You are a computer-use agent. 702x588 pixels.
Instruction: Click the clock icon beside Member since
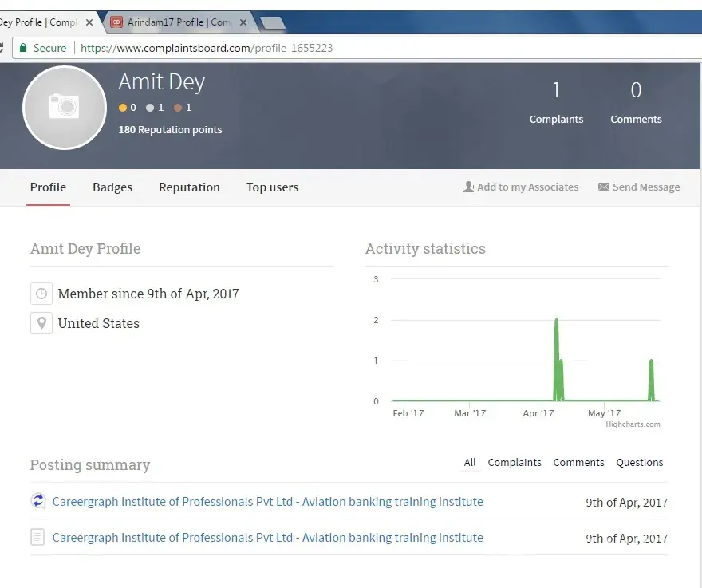point(41,294)
